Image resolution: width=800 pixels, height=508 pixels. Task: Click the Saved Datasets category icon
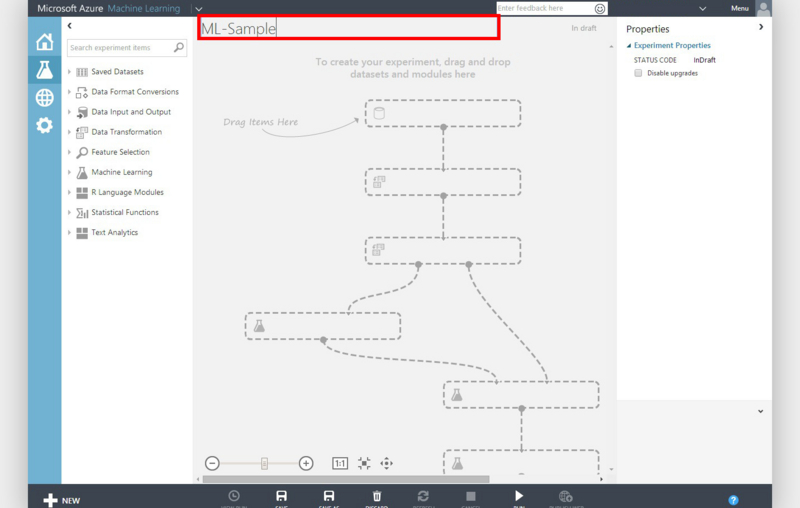(x=82, y=72)
